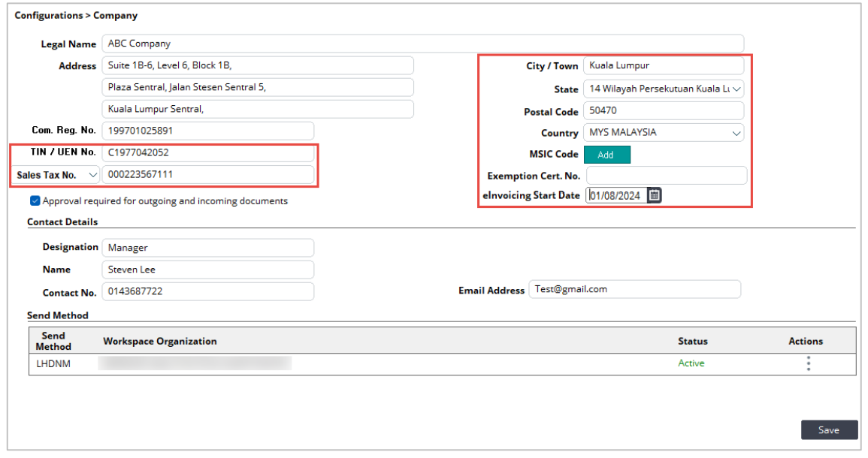Expand the Sales Tax No. type dropdown
The image size is (868, 458).
click(56, 175)
